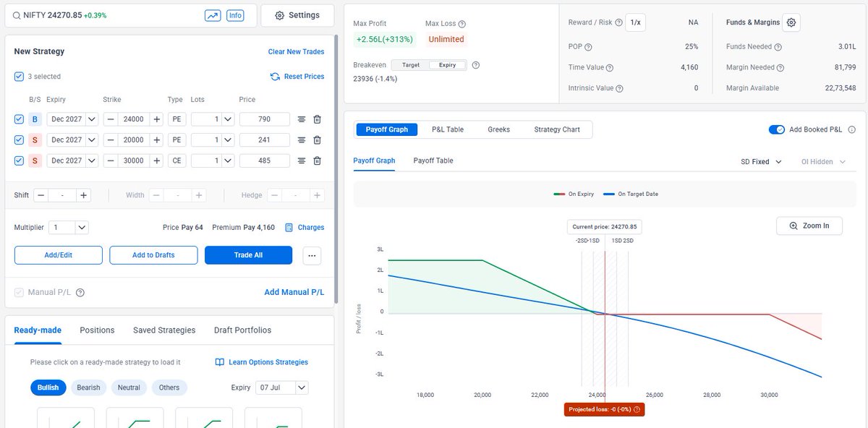
Task: Click the Reset Prices refresh icon
Action: 275,77
